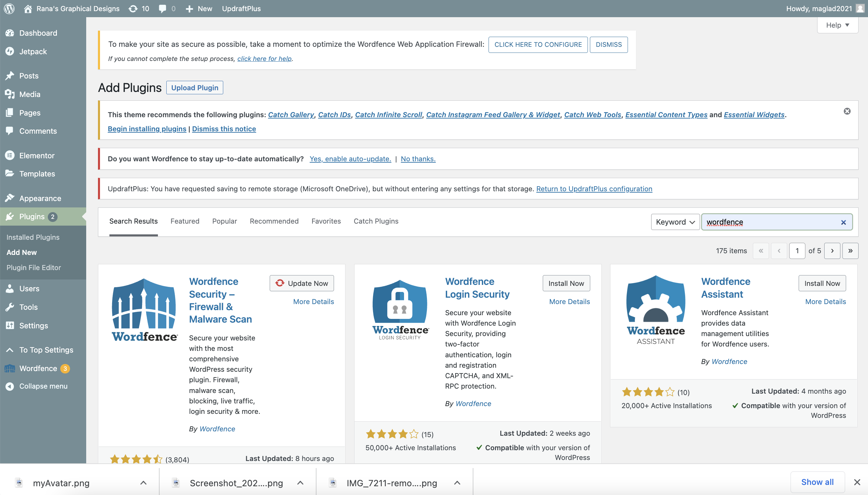The height and width of the screenshot is (495, 868).
Task: Open Installed Plugins submenu
Action: [33, 237]
